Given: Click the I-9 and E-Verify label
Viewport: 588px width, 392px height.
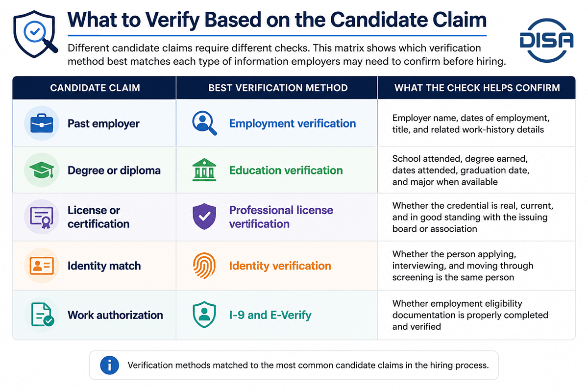Looking at the screenshot, I should pos(270,315).
